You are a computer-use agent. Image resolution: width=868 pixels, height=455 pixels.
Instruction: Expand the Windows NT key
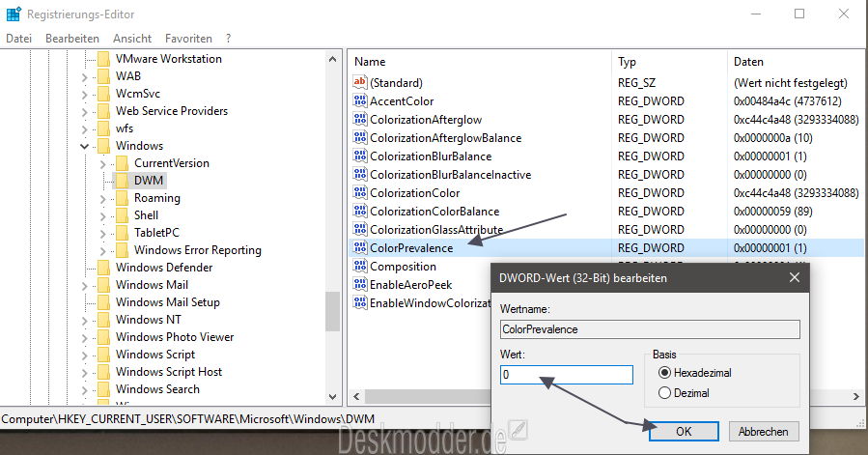pyautogui.click(x=84, y=321)
